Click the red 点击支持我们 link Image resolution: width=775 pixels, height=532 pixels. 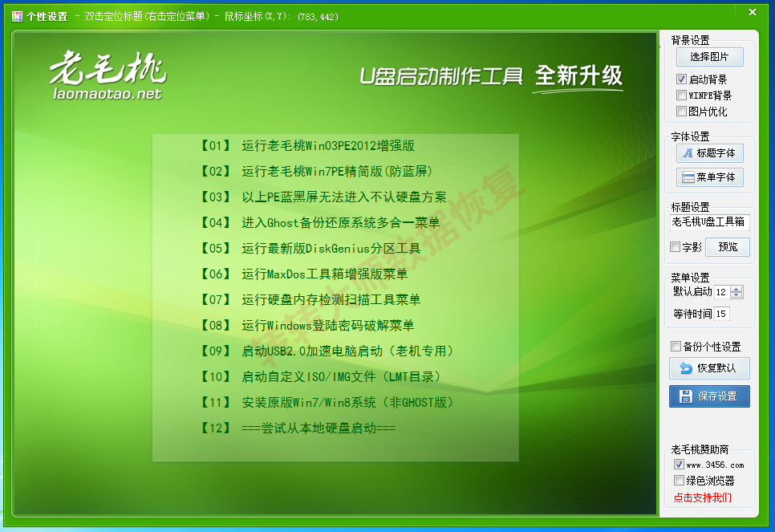(x=702, y=497)
